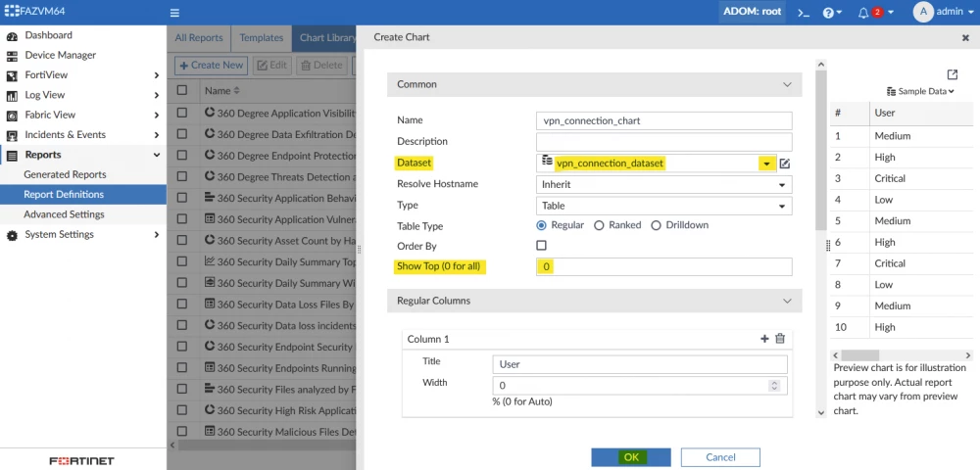
Task: Open the notifications bell icon
Action: 863,13
